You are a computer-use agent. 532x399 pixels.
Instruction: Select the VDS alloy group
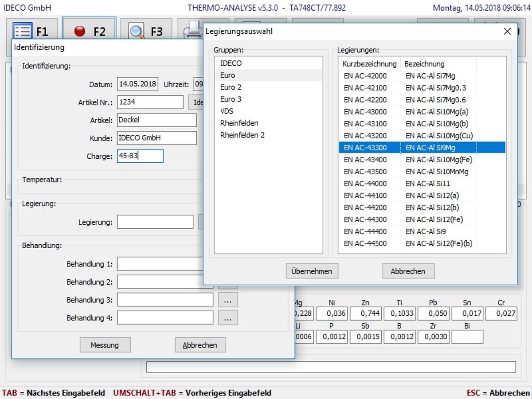[227, 111]
